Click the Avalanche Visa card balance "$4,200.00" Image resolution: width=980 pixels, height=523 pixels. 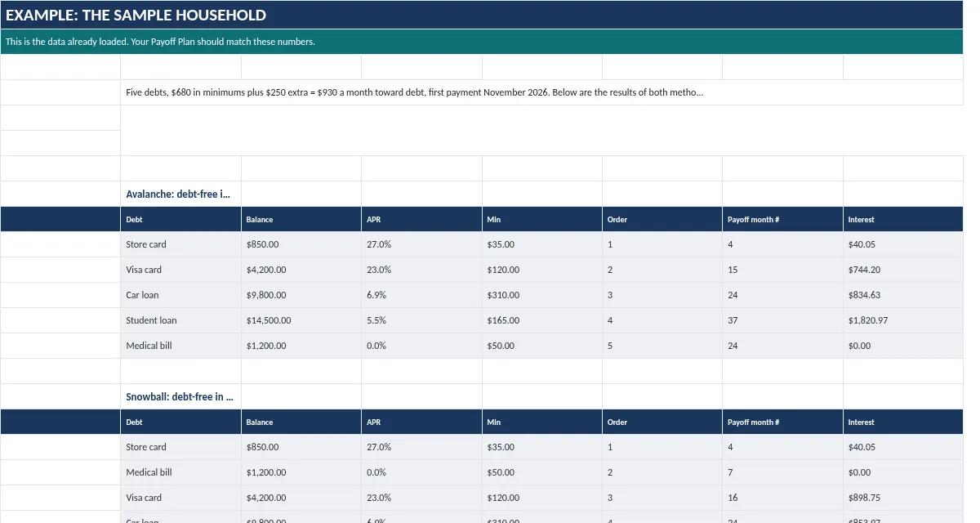pos(301,270)
